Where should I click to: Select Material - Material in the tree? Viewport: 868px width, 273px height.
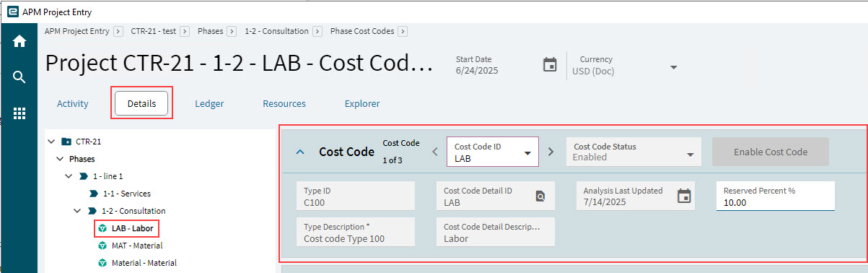click(144, 263)
